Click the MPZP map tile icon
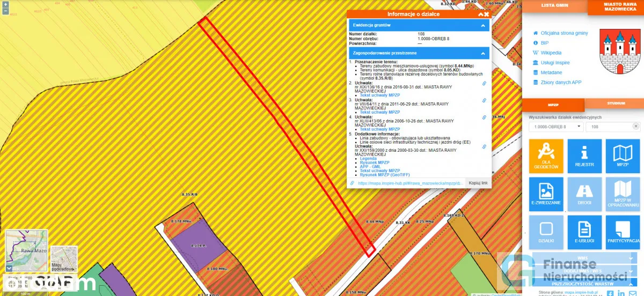This screenshot has width=644, height=296. tap(623, 156)
